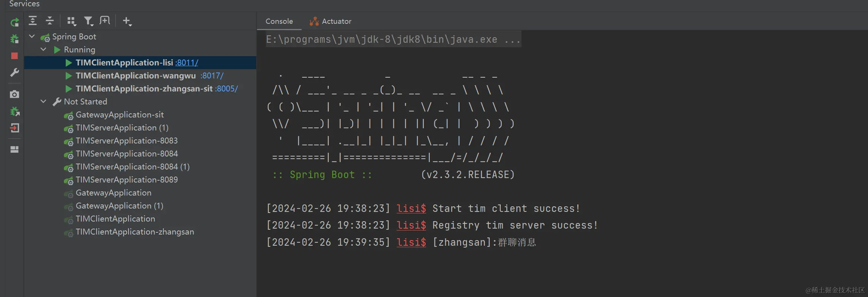Select TIMServerApplication-8084 (1) configuration
Image resolution: width=868 pixels, height=297 pixels.
pos(133,167)
